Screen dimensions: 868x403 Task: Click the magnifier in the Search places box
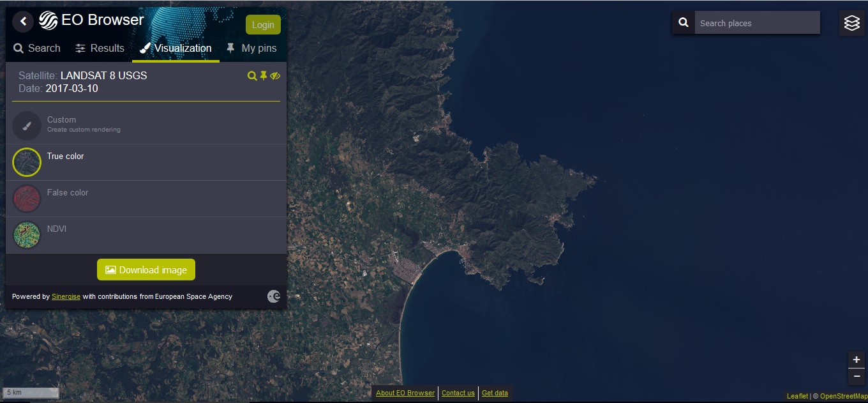point(683,22)
